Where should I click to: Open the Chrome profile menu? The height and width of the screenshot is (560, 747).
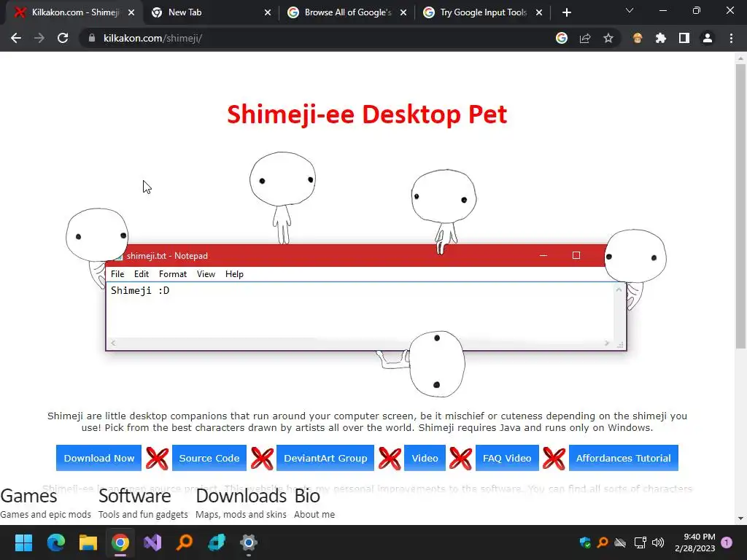tap(708, 38)
